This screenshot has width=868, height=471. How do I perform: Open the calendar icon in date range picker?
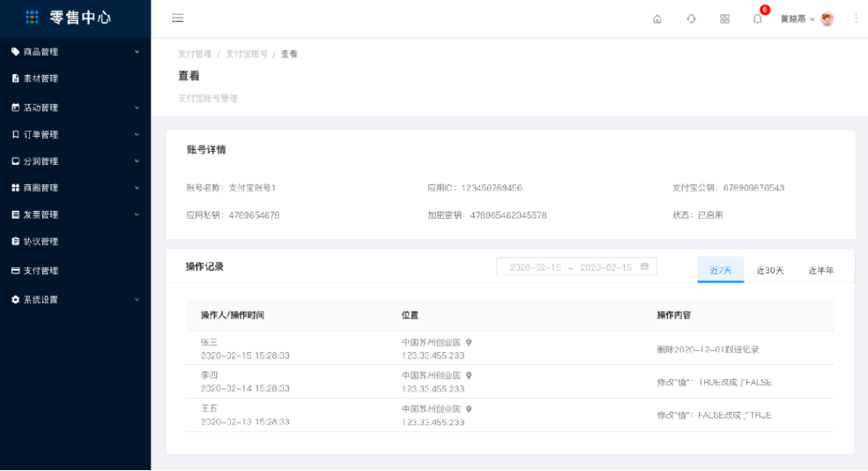pyautogui.click(x=644, y=266)
